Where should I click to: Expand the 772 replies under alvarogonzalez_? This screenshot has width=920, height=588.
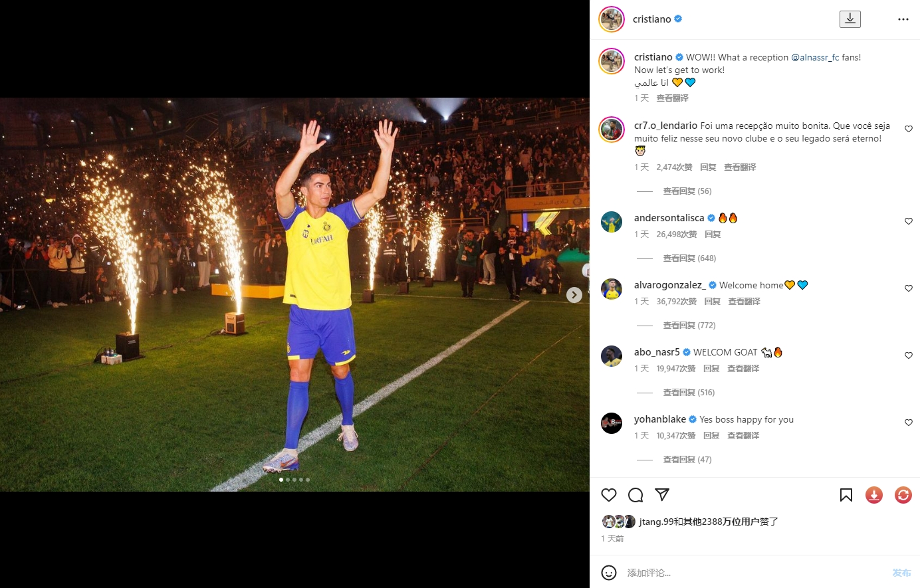689,326
